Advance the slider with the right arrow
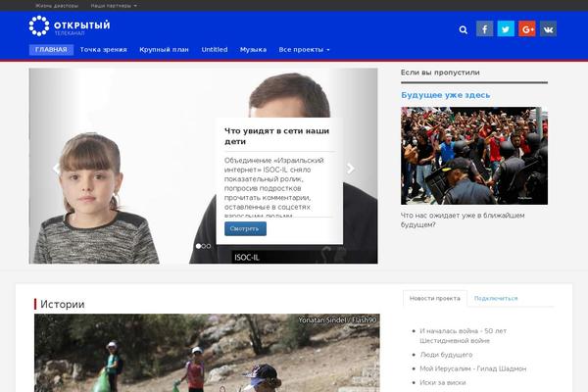The image size is (588, 392). pos(351,169)
